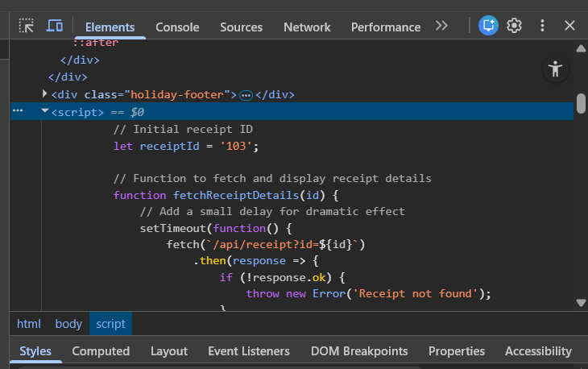The width and height of the screenshot is (588, 369).
Task: Open the Network tab
Action: click(307, 27)
